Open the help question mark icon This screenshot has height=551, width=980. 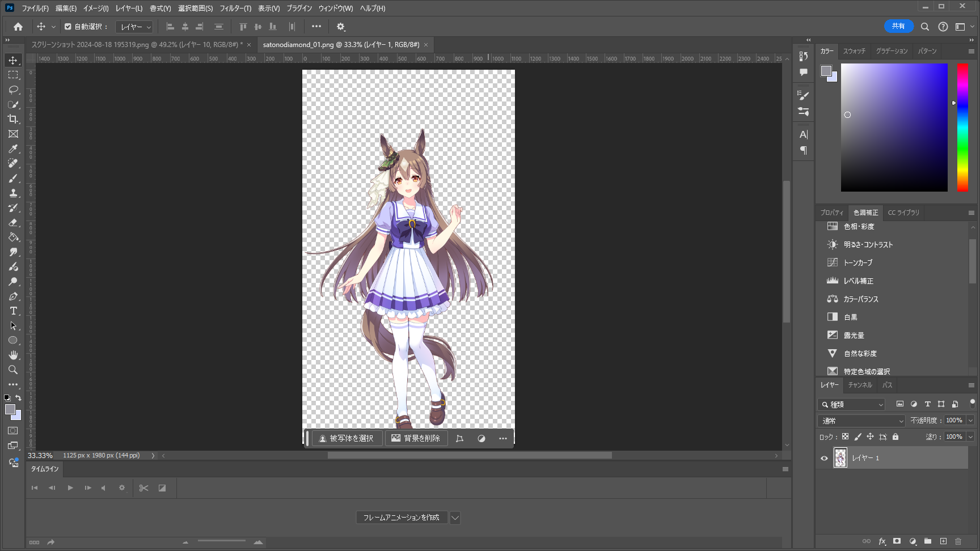pyautogui.click(x=943, y=27)
